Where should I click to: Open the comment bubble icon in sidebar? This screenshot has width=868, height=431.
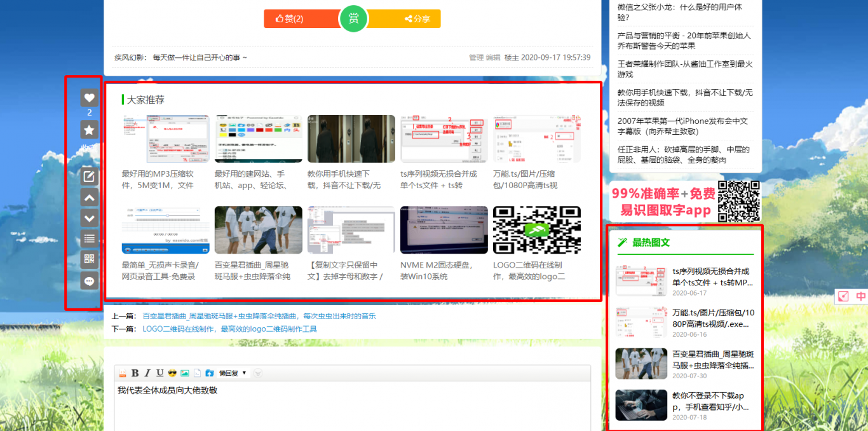pos(90,281)
